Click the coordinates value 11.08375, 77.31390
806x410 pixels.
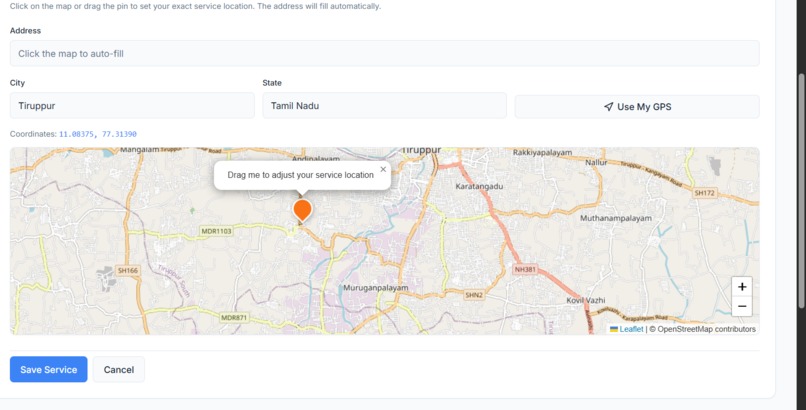(98, 134)
